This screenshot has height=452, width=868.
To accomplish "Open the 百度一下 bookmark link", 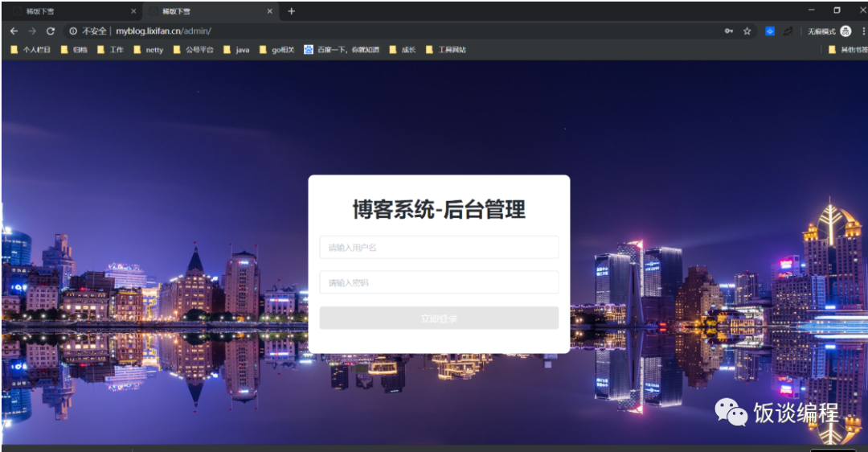I will click(x=342, y=50).
